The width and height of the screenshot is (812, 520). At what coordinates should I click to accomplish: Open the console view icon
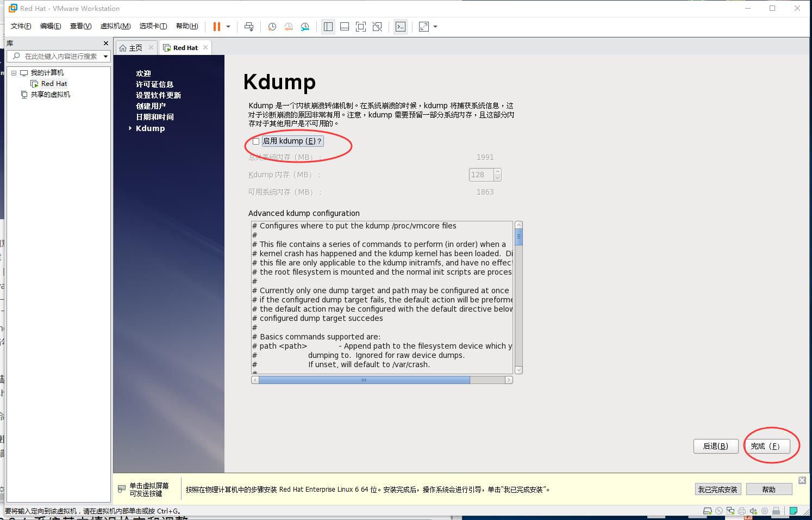tap(401, 27)
